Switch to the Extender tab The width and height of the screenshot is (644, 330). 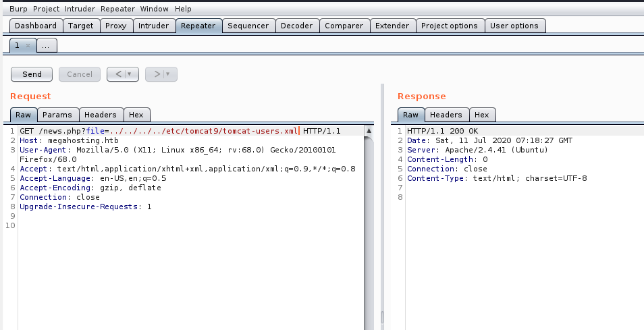pos(393,26)
